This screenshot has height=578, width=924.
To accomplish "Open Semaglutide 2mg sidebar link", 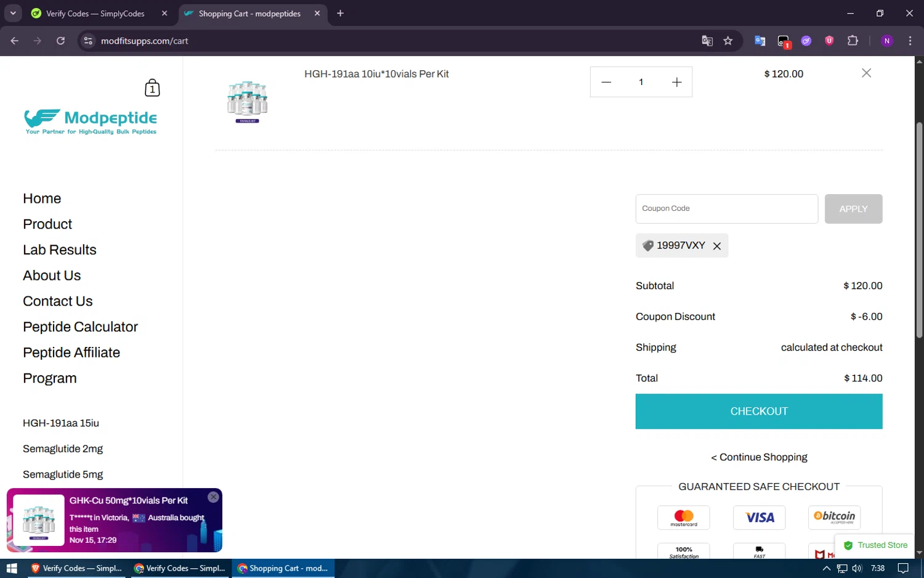I will [x=63, y=449].
